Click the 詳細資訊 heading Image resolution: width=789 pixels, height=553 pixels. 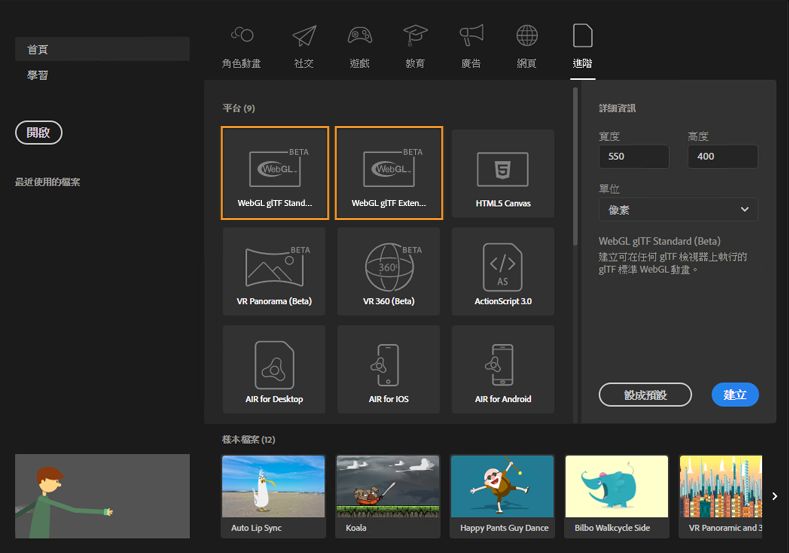click(617, 108)
